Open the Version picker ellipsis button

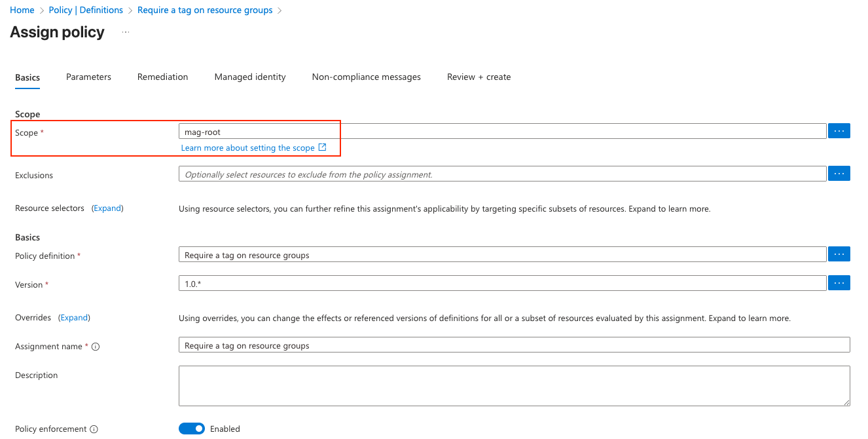(x=839, y=283)
